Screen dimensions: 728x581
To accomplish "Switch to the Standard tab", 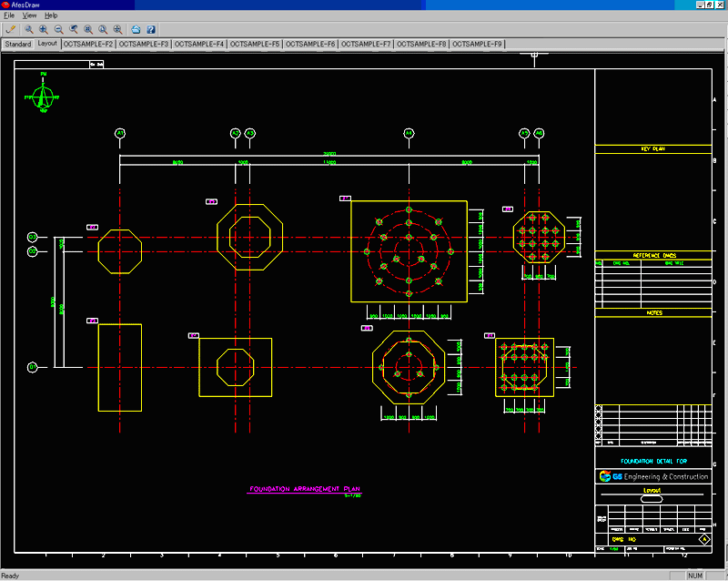I will tap(17, 44).
